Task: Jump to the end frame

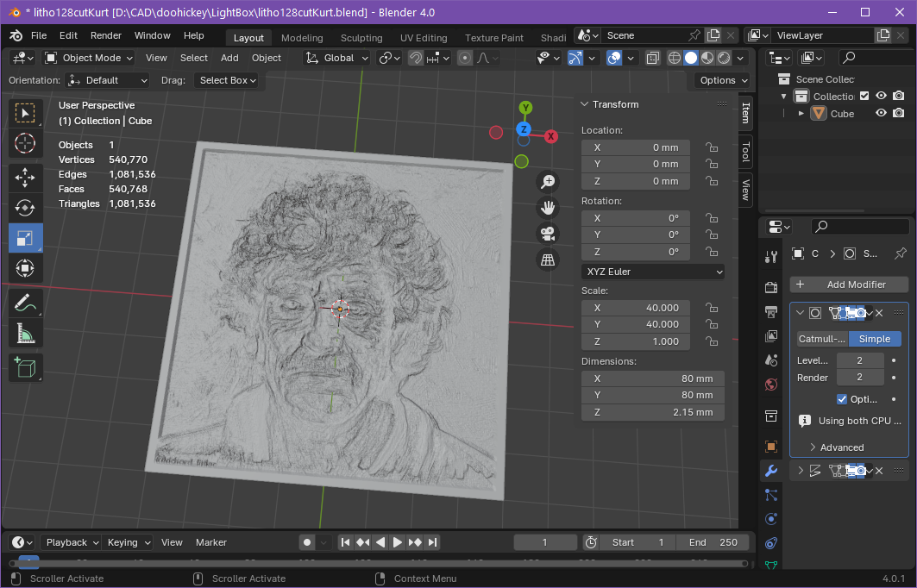Action: 432,542
